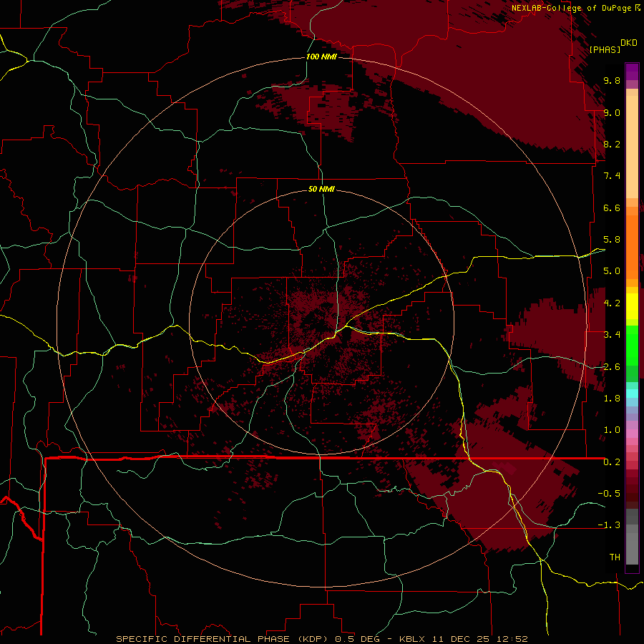Click the 9.8 value on the color scale

click(x=612, y=80)
